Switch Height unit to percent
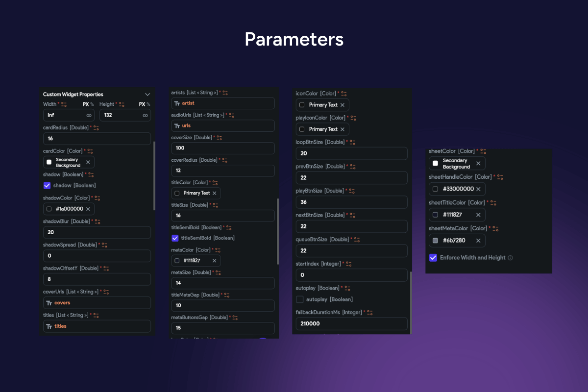This screenshot has height=392, width=588. coord(148,104)
